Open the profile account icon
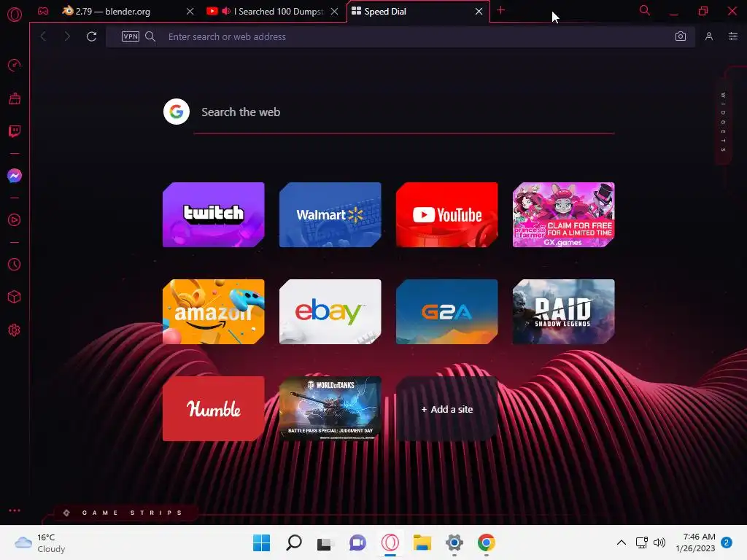The width and height of the screenshot is (747, 560). [709, 36]
